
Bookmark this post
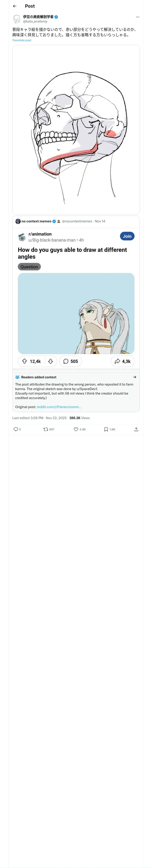[x=106, y=429]
